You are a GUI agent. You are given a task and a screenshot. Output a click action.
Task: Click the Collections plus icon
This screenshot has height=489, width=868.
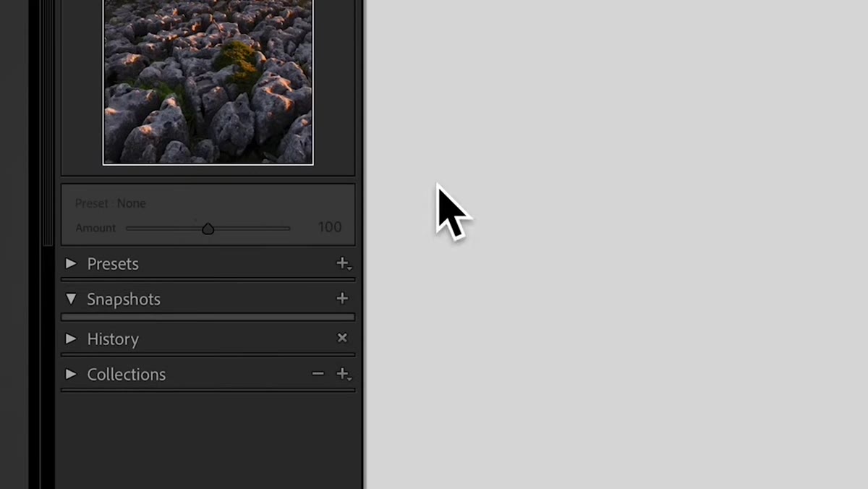pyautogui.click(x=343, y=374)
